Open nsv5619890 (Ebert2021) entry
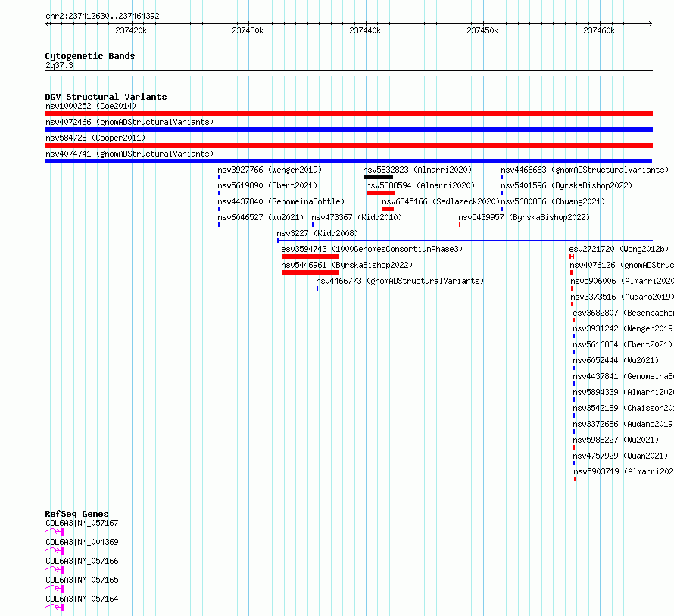Screen dimensions: 674x616 [x=267, y=185]
